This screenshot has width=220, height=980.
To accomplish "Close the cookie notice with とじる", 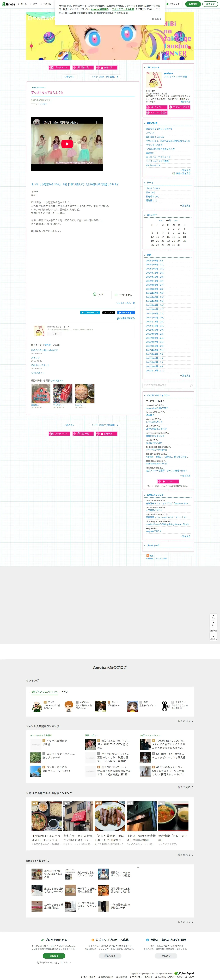I will [156, 19].
